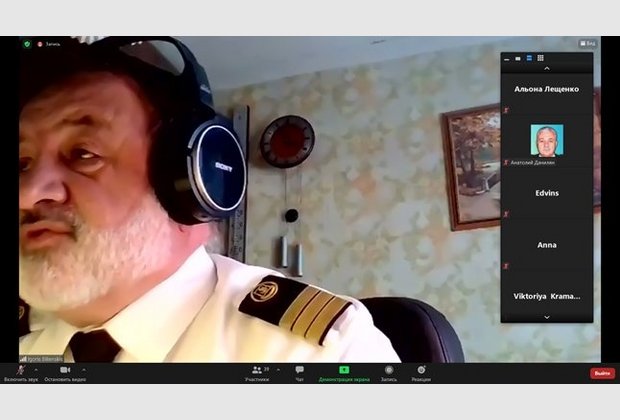The width and height of the screenshot is (620, 420).
Task: Click muted mic icon on Anna tile
Action: (506, 266)
